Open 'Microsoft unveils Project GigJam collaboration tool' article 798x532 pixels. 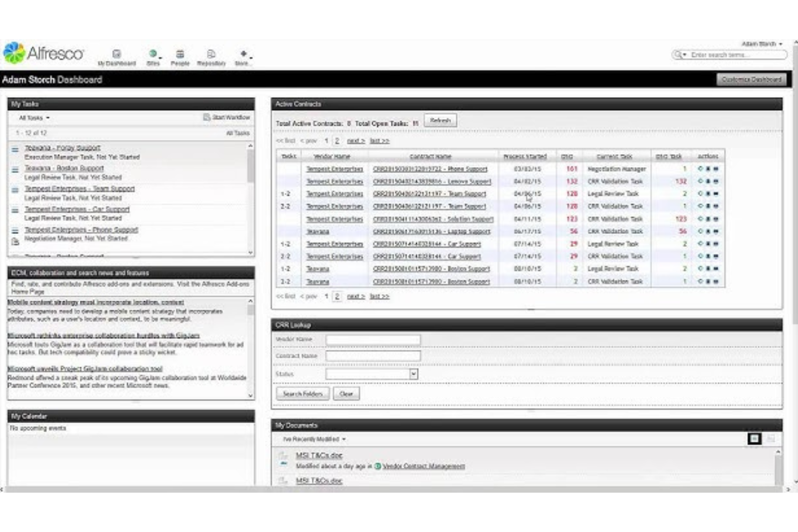[x=85, y=369]
